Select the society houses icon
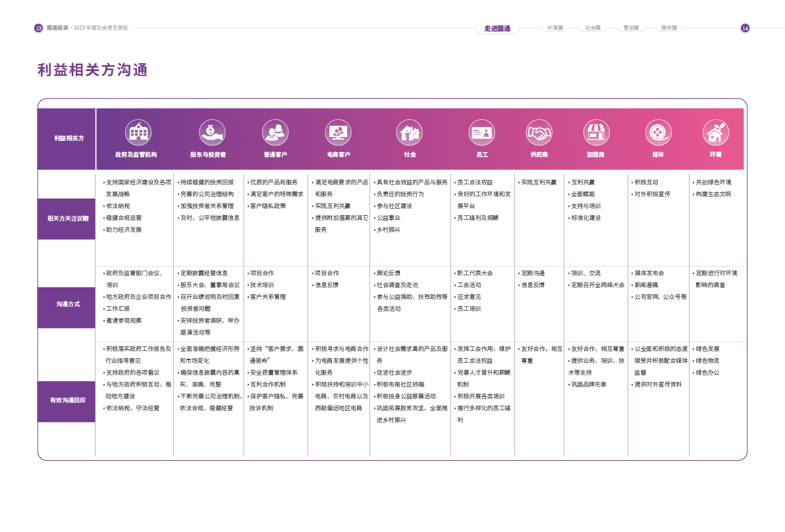785x532 pixels. [410, 132]
